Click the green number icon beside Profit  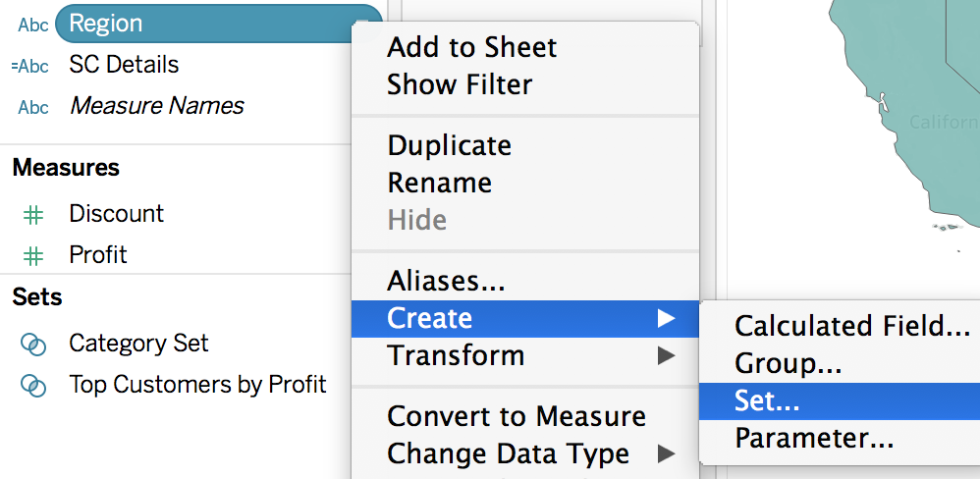pos(33,255)
